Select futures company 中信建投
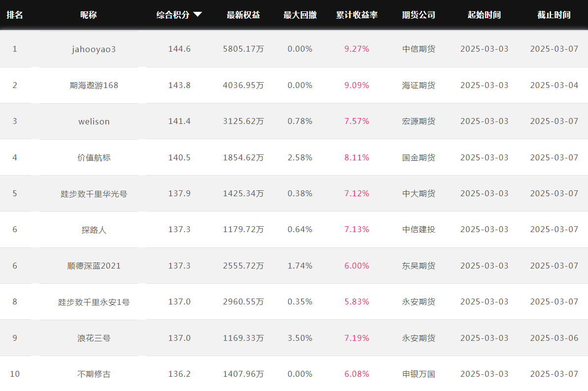This screenshot has height=391, width=588. coord(419,229)
